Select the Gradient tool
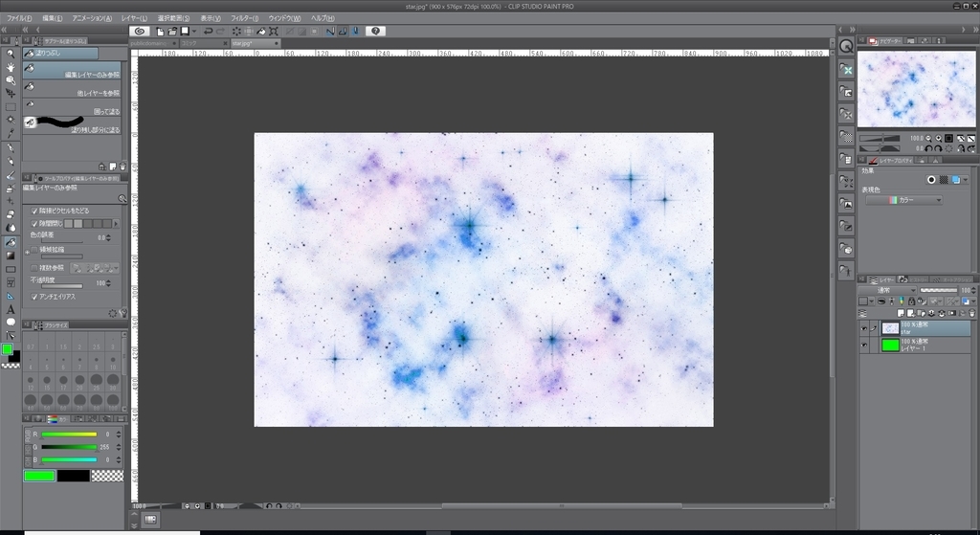 coord(11,256)
